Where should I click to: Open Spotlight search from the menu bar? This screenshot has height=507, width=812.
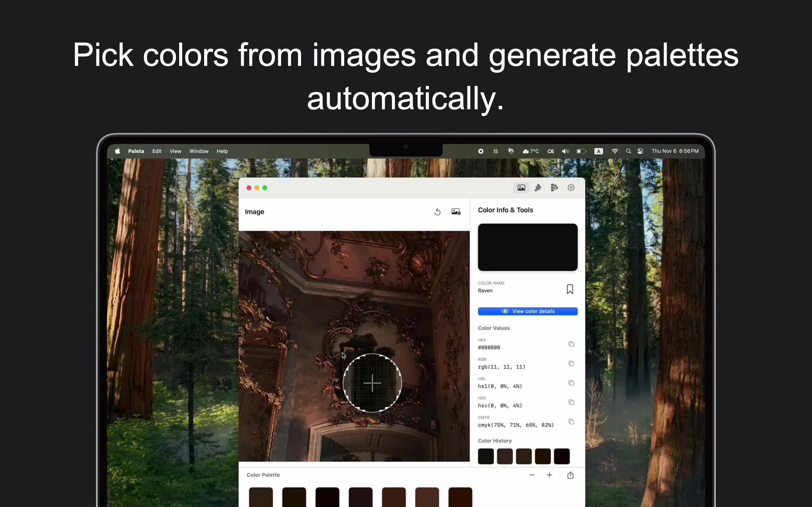click(628, 151)
